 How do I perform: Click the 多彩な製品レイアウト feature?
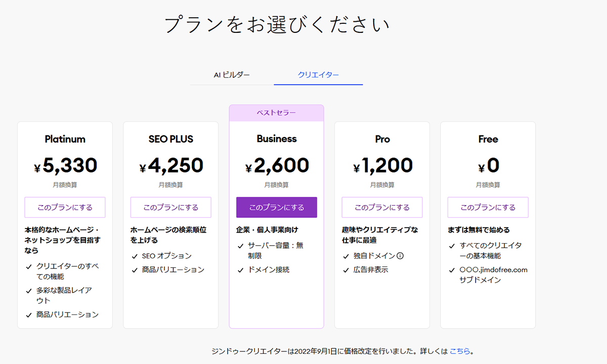[x=64, y=295]
